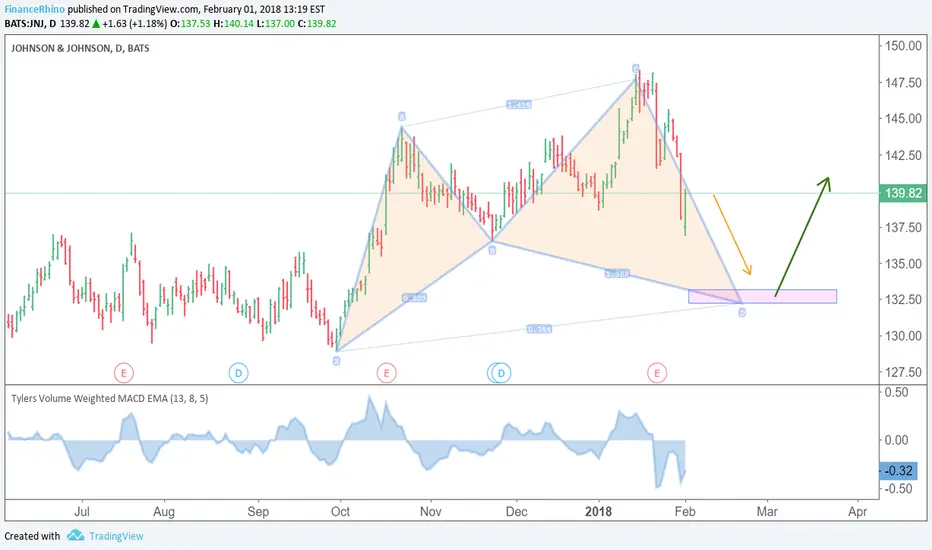Open the TradingView link in the footer
Viewport: 932px width, 550px height.
[x=116, y=536]
